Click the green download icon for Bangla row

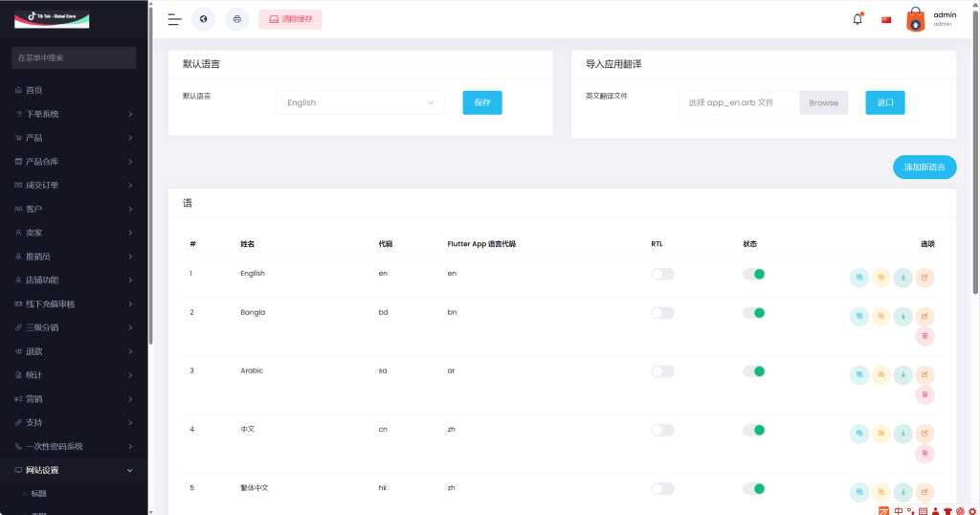pos(903,316)
